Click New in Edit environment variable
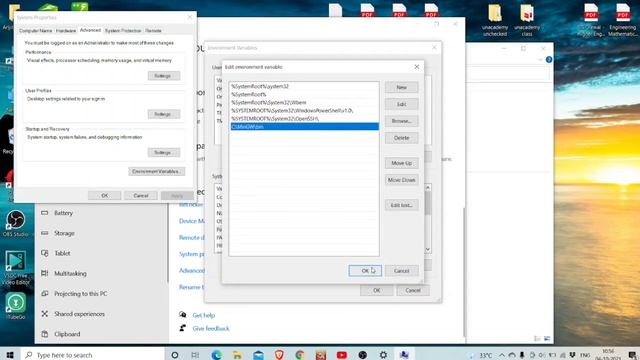The image size is (640, 360). pyautogui.click(x=401, y=87)
